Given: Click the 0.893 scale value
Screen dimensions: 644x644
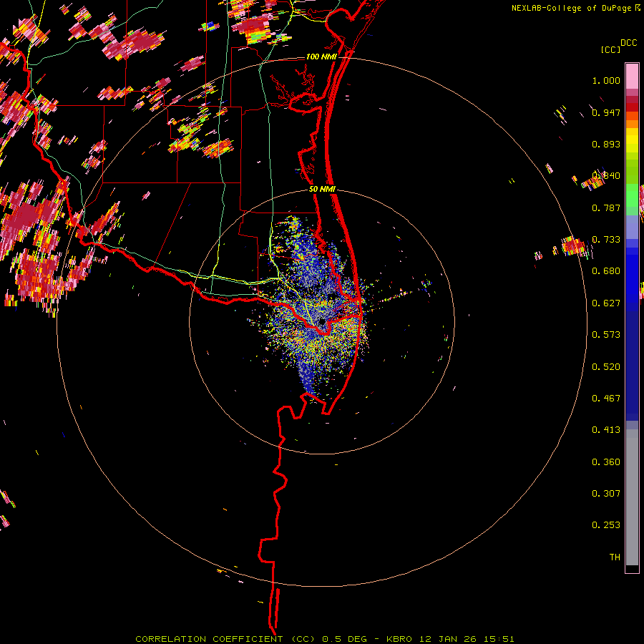Looking at the screenshot, I should pos(606,144).
